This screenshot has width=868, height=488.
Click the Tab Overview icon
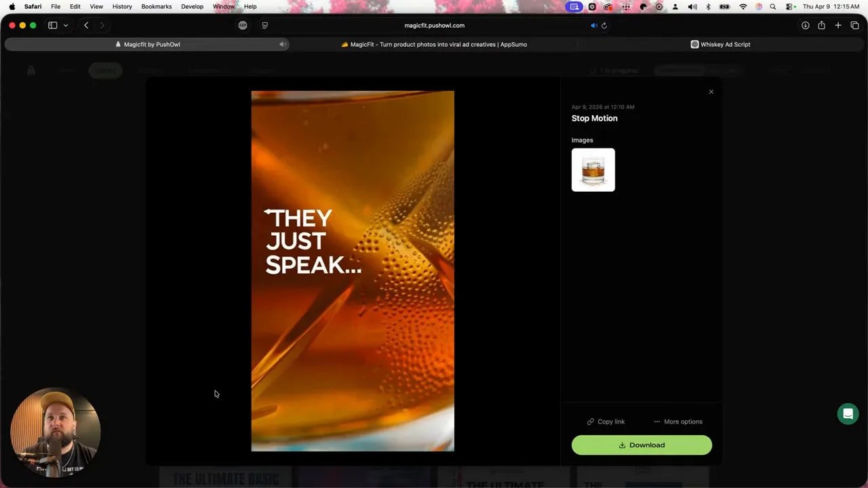point(855,25)
